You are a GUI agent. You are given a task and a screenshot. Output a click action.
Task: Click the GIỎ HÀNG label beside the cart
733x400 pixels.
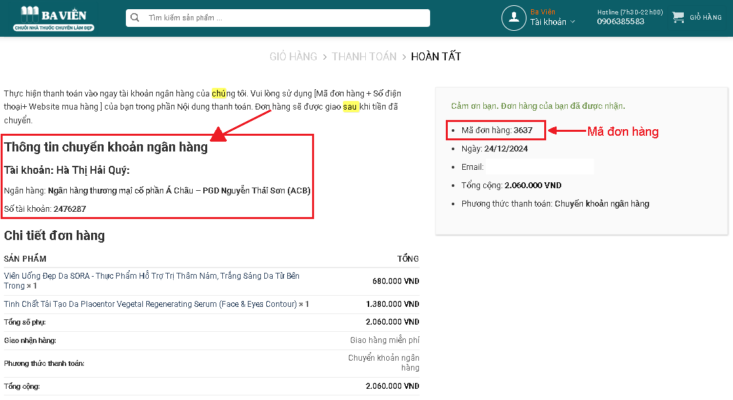705,18
